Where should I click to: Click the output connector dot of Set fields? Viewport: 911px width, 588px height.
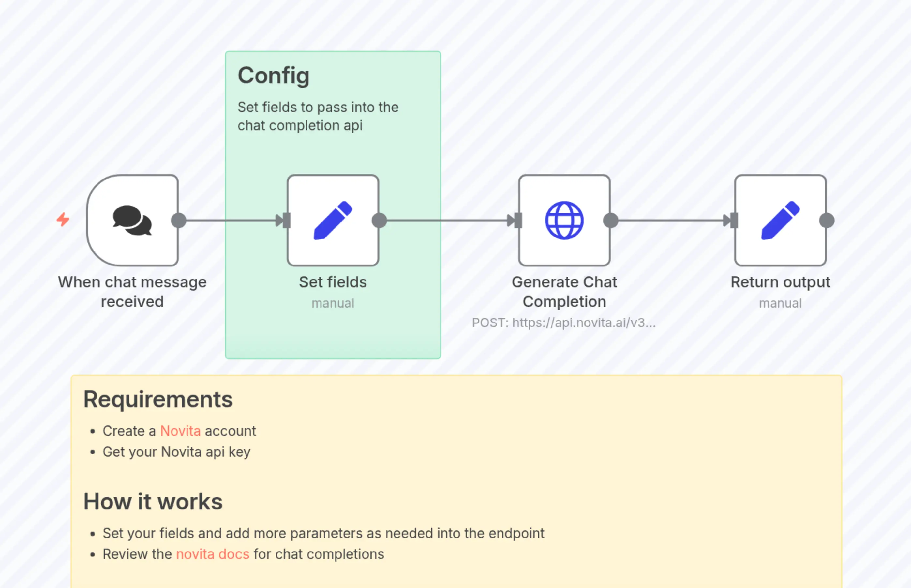(379, 220)
